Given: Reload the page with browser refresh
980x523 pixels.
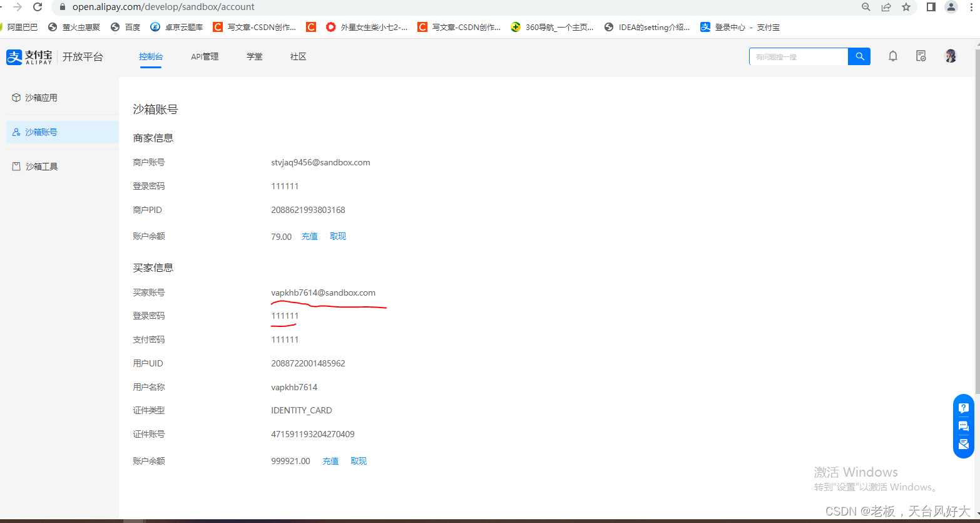Looking at the screenshot, I should point(38,7).
